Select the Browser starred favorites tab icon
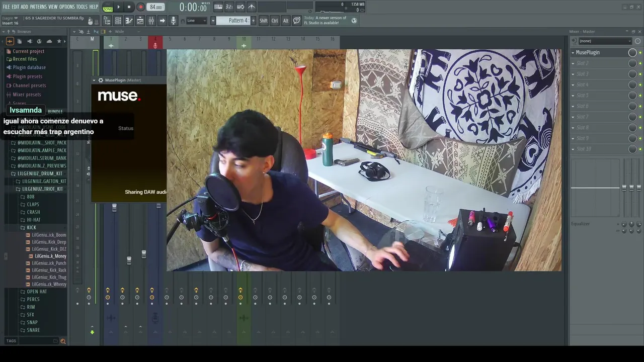 click(x=59, y=41)
